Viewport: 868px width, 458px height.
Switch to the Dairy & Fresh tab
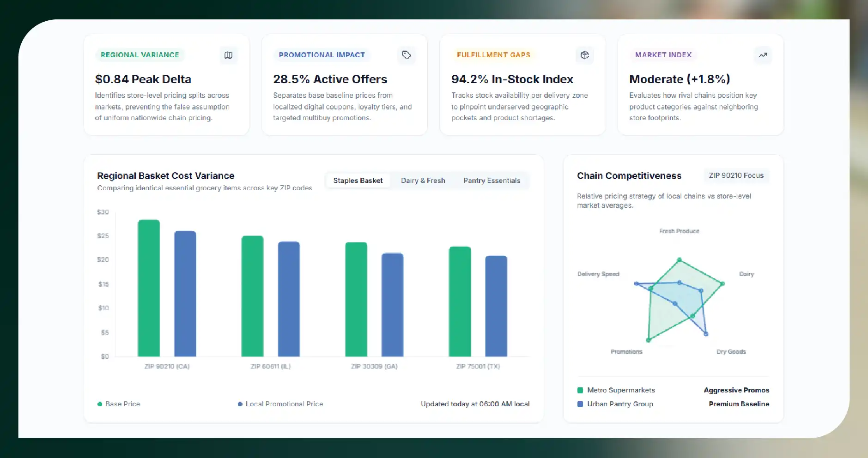423,181
